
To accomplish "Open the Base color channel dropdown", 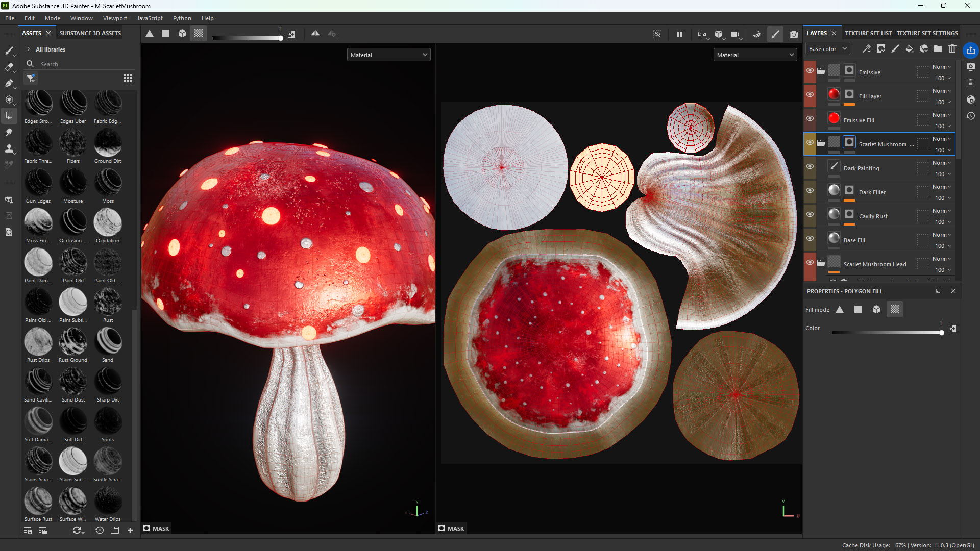I will tap(827, 48).
